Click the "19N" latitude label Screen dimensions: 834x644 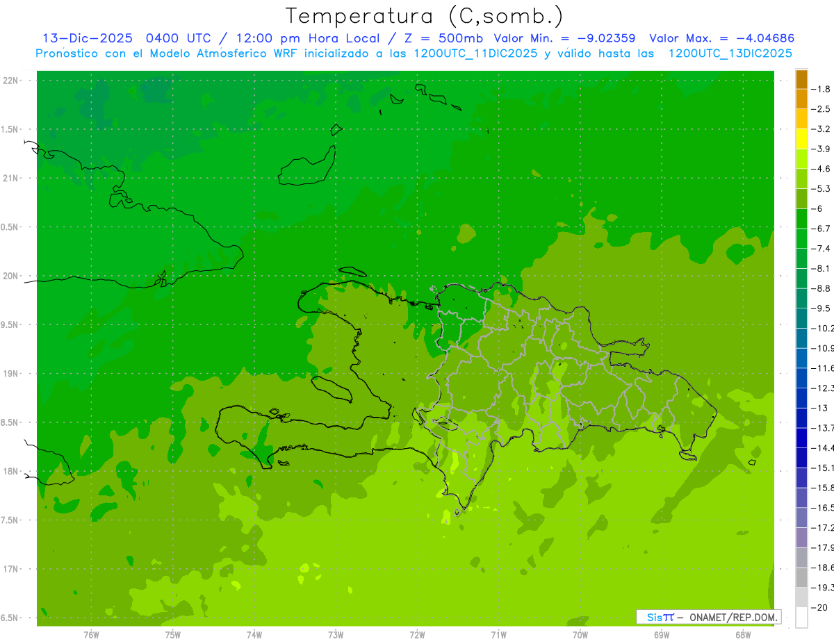click(11, 373)
